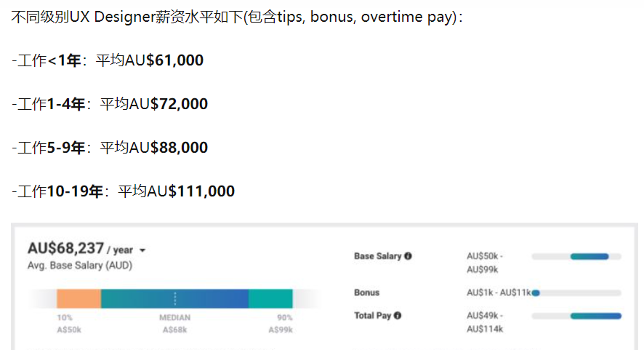The height and width of the screenshot is (350, 644).
Task: Click the teal 90% salary bar segment
Action: (x=270, y=298)
